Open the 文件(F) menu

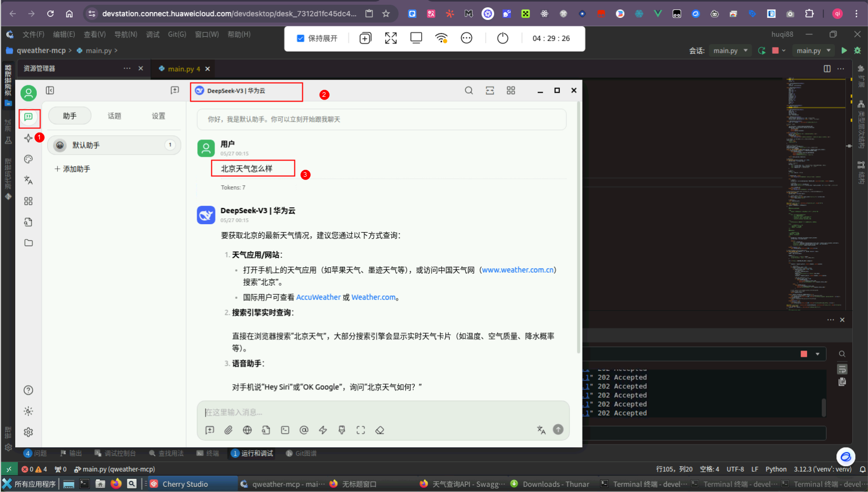click(x=33, y=34)
